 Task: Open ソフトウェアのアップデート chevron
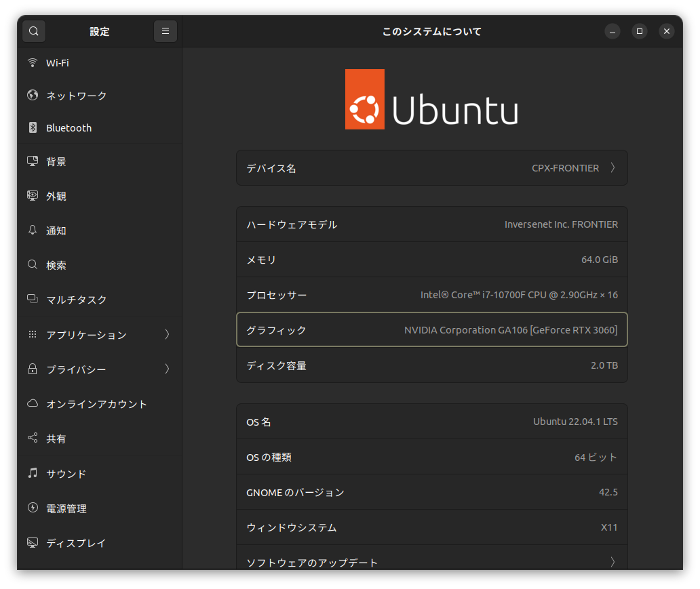(x=613, y=562)
